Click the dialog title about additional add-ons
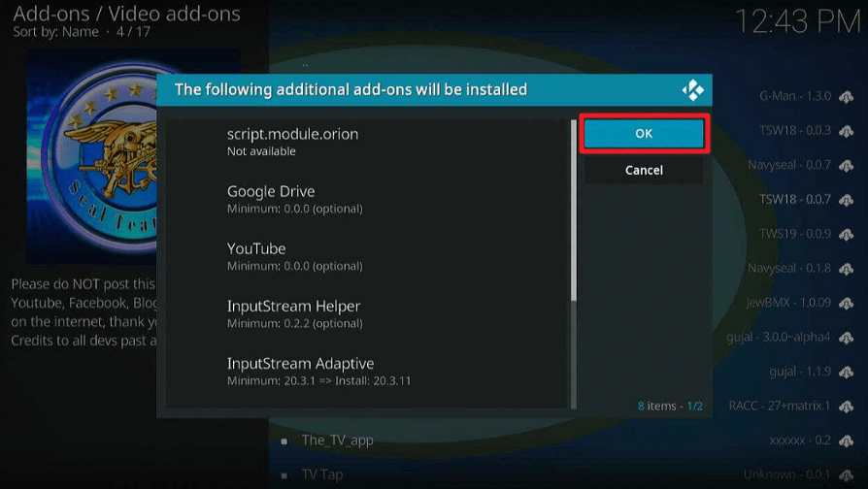This screenshot has width=868, height=489. (x=351, y=89)
